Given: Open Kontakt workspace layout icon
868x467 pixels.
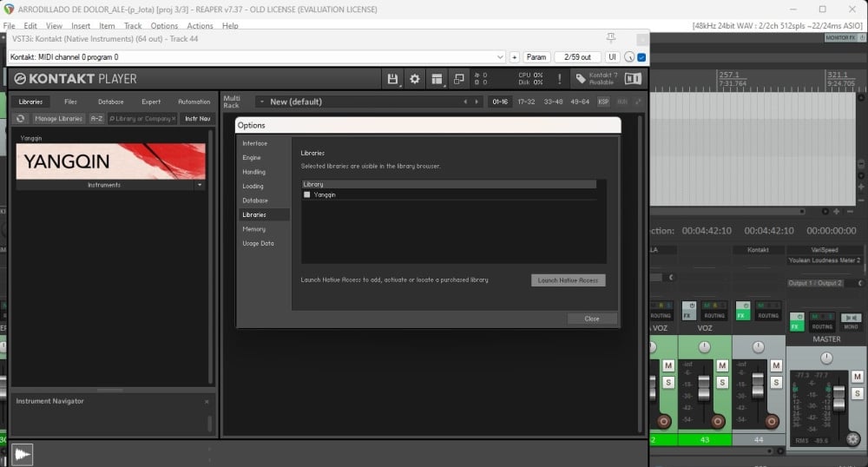Looking at the screenshot, I should tap(437, 79).
